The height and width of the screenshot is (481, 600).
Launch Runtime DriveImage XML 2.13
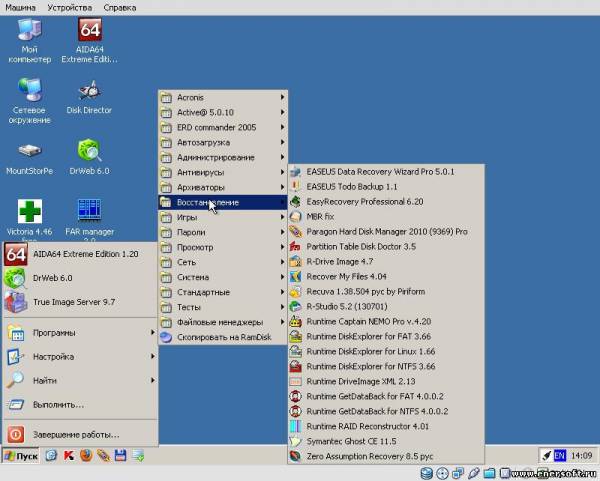click(386, 381)
